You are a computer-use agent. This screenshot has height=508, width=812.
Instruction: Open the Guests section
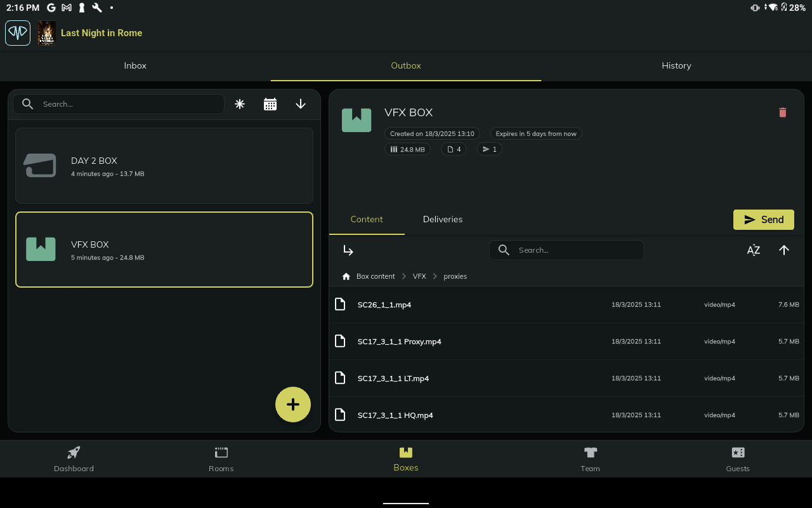click(x=738, y=458)
